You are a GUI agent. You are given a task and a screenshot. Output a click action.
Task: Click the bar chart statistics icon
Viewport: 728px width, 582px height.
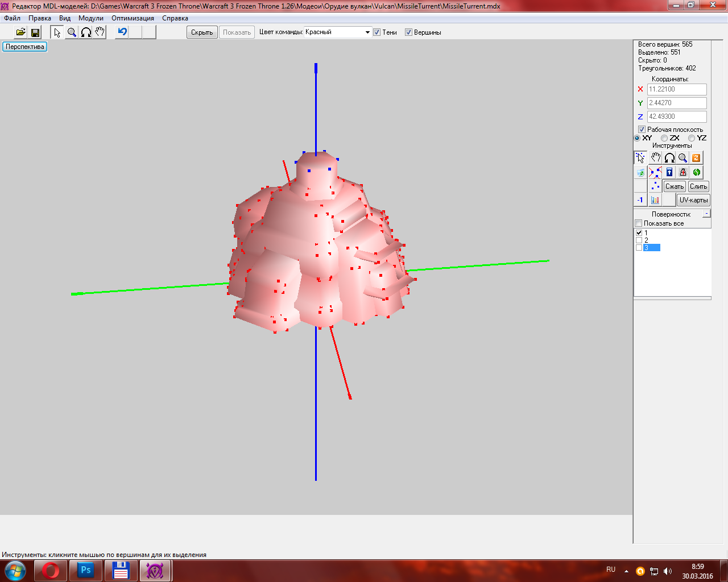tap(655, 200)
